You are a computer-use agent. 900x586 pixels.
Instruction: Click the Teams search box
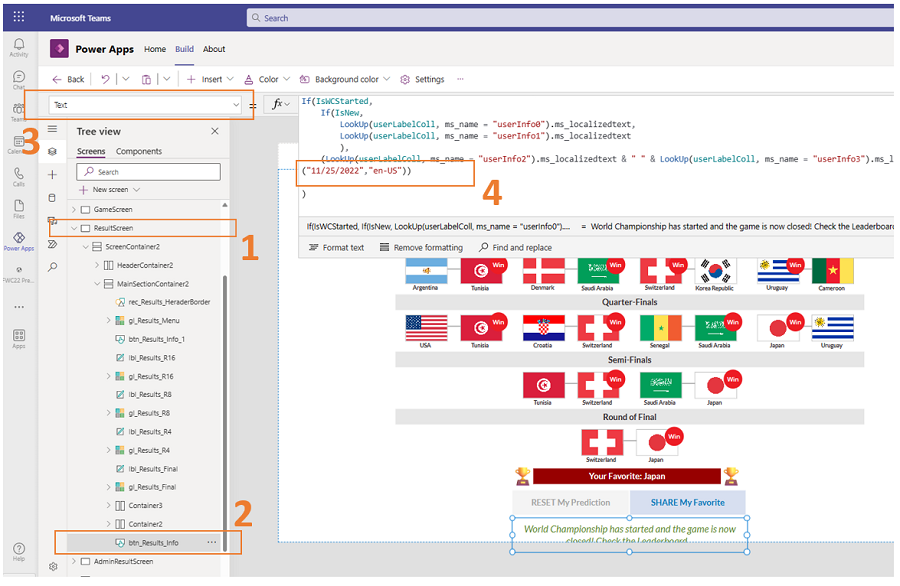tap(569, 18)
